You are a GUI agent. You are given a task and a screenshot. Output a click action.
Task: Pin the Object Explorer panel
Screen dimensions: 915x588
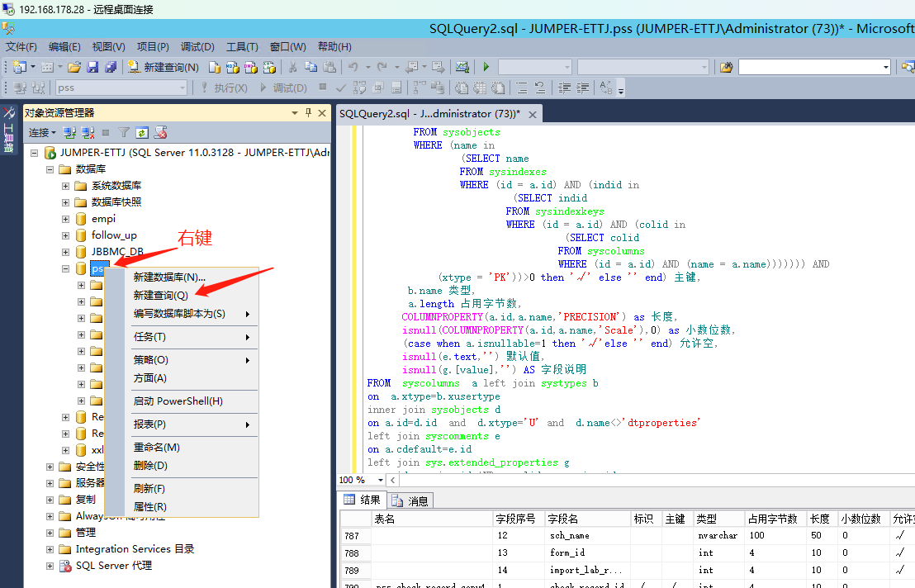coord(308,112)
